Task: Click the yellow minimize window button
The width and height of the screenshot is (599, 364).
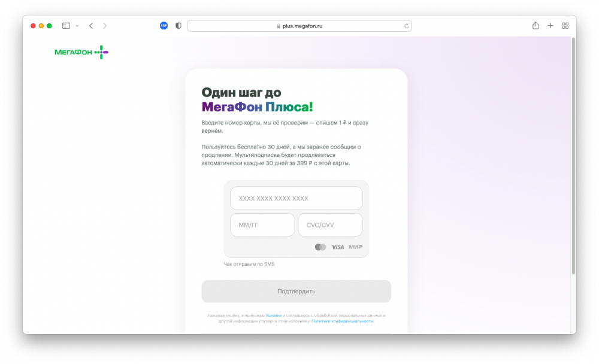Action: [x=41, y=26]
